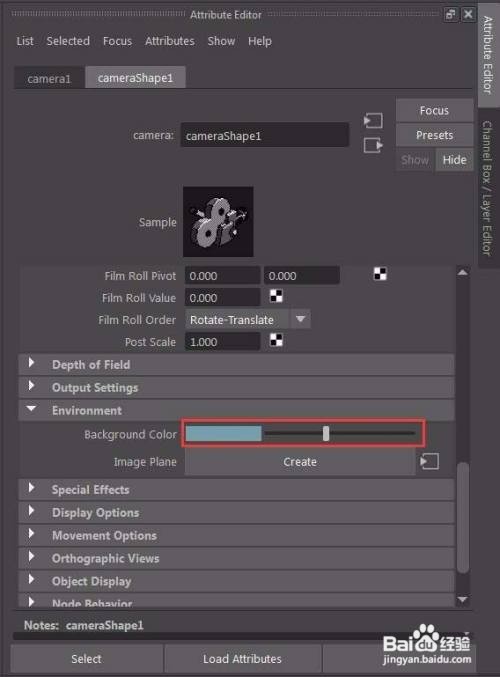Open the Background Color swatch

pos(223,433)
